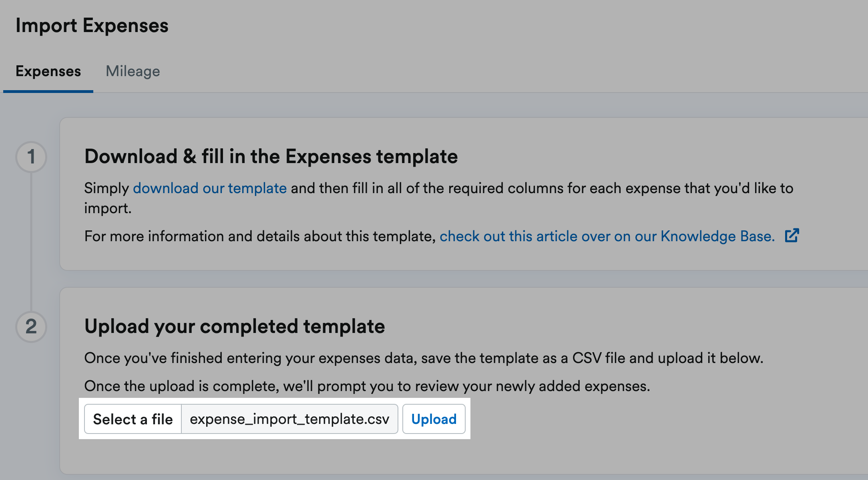Click the numbered badge next to download step

[x=31, y=156]
